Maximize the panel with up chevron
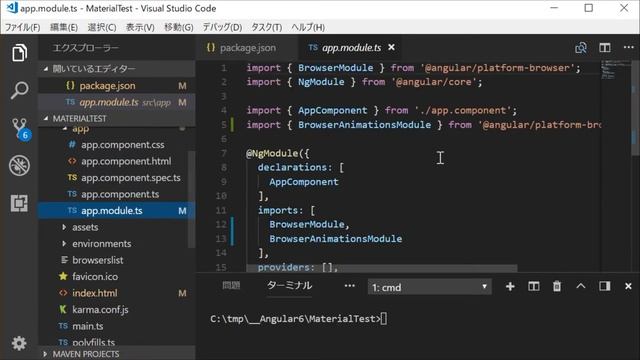 click(x=580, y=286)
